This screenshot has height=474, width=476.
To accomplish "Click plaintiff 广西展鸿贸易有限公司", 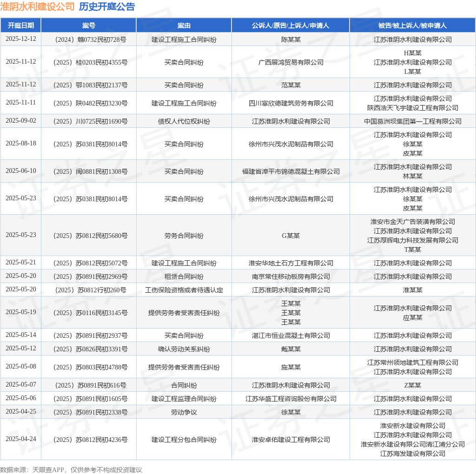I will pos(291,62).
